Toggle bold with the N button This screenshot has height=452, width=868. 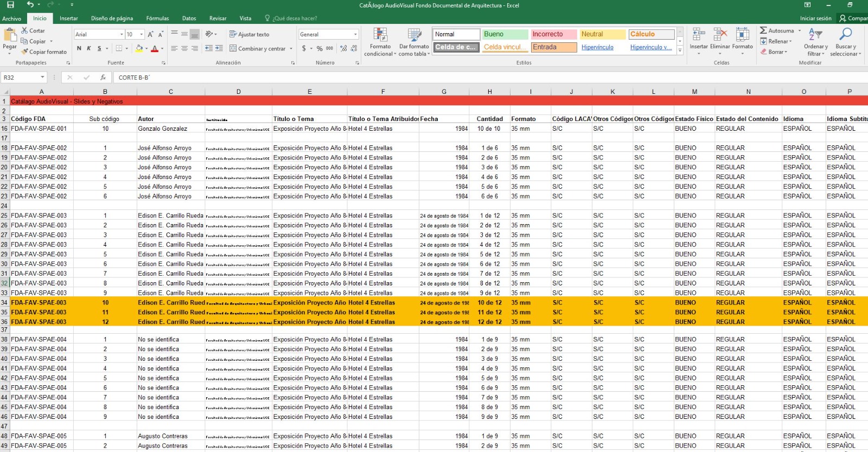(79, 49)
